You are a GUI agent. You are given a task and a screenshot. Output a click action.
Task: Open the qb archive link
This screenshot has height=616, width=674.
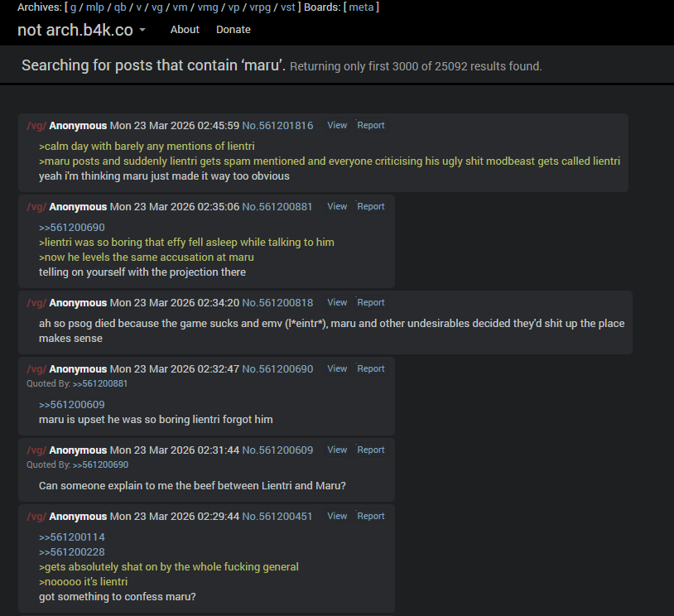(x=120, y=7)
